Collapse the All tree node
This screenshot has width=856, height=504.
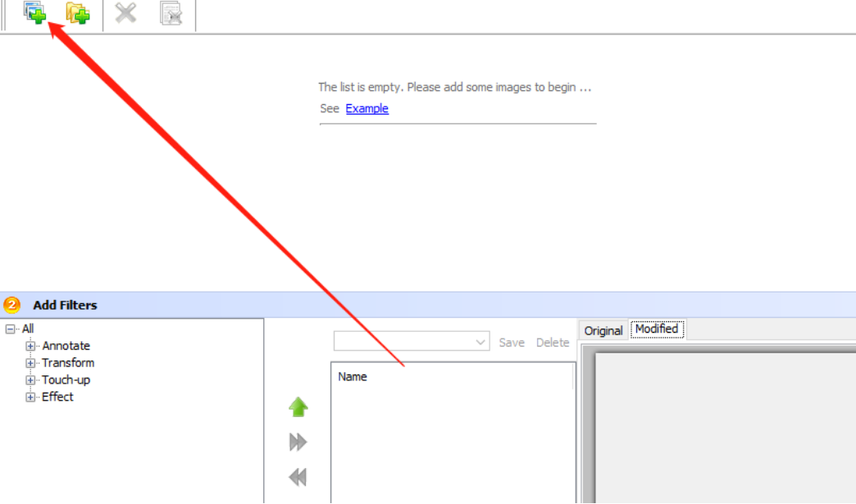pos(10,329)
